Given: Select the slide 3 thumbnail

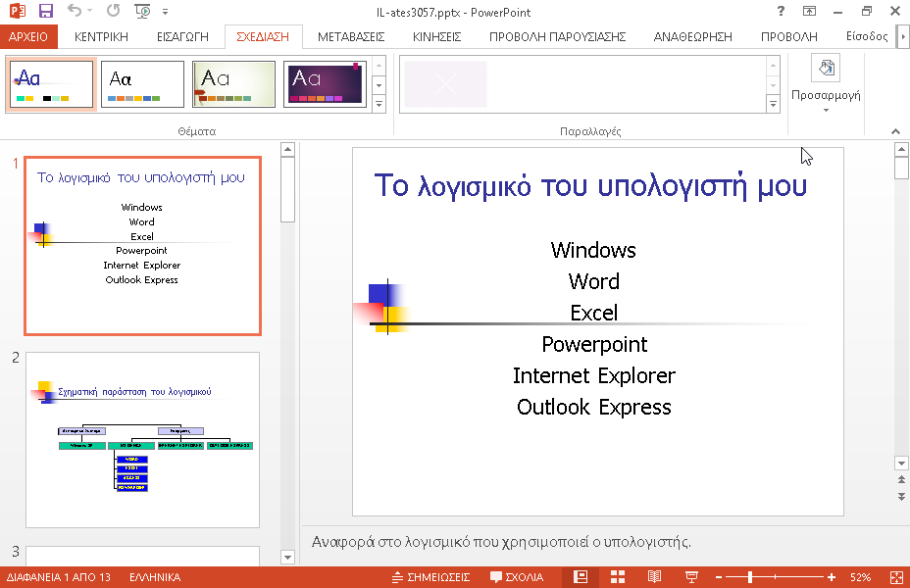Looking at the screenshot, I should [x=143, y=556].
